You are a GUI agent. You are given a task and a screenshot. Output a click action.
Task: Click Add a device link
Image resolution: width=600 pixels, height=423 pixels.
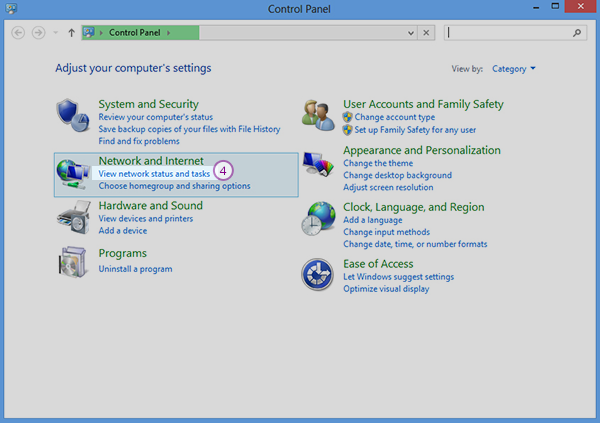tap(122, 231)
